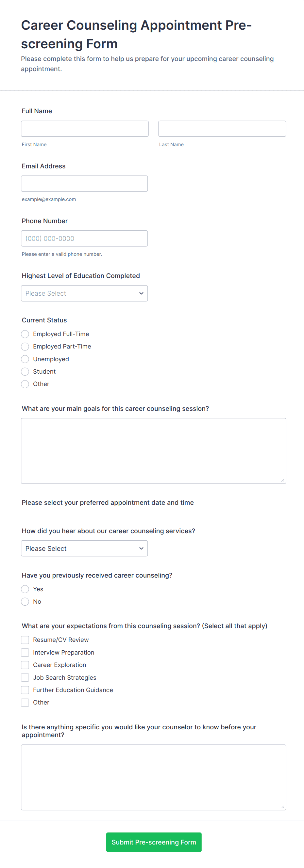The image size is (304, 868).
Task: Click the counselor notes text area
Action: click(154, 777)
